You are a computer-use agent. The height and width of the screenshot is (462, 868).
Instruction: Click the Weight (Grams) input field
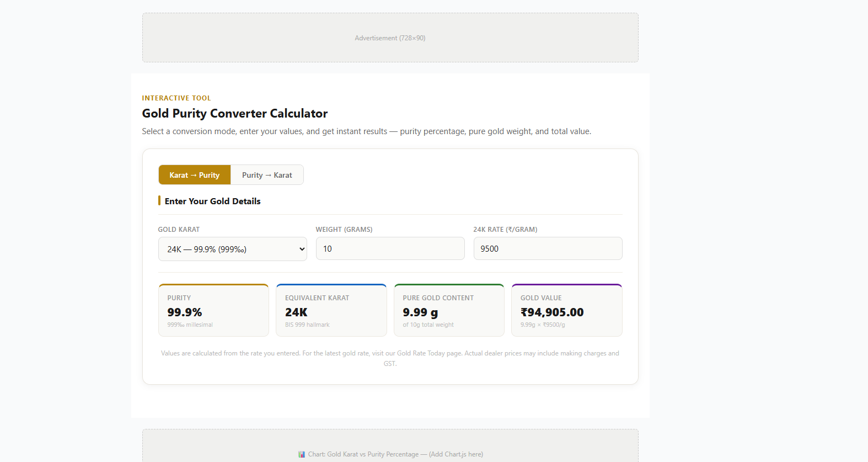point(390,248)
